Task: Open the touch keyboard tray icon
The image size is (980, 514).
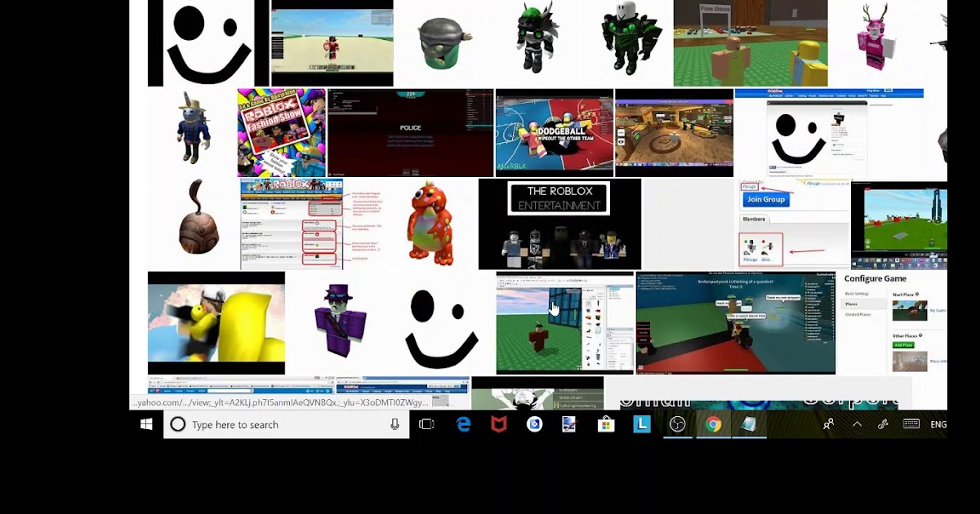Action: coord(911,424)
